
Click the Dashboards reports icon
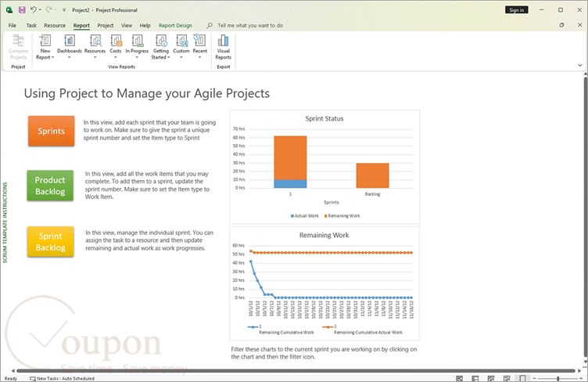(x=70, y=41)
